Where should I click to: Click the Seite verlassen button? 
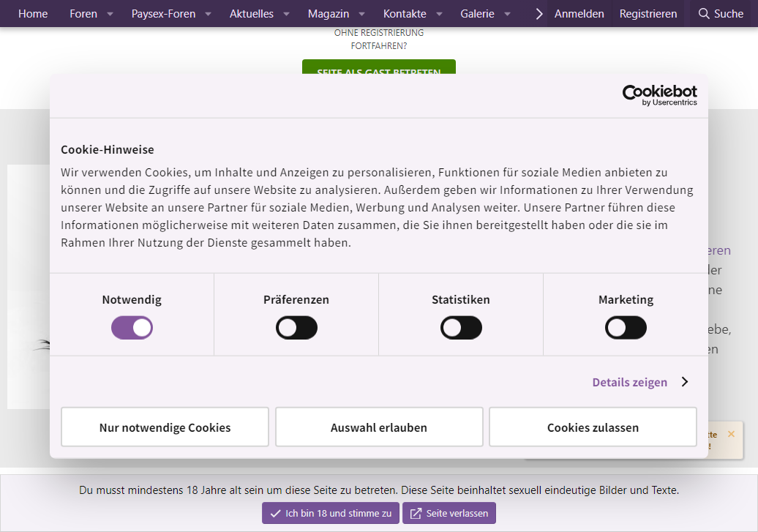449,513
